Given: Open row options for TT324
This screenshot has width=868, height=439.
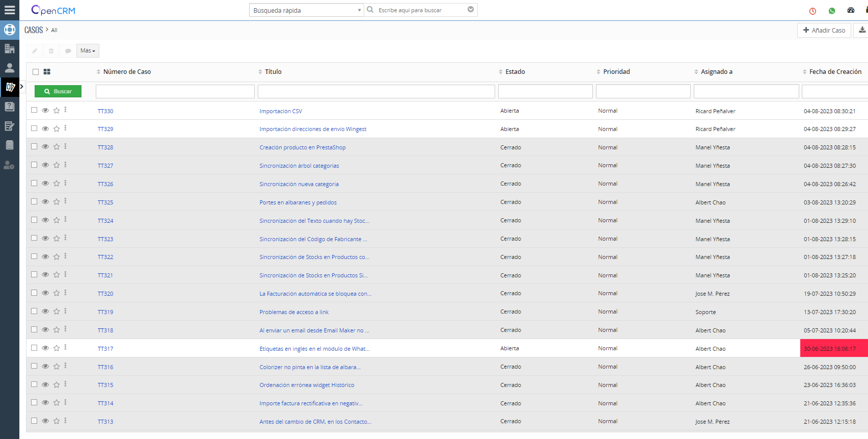Looking at the screenshot, I should click(x=66, y=220).
